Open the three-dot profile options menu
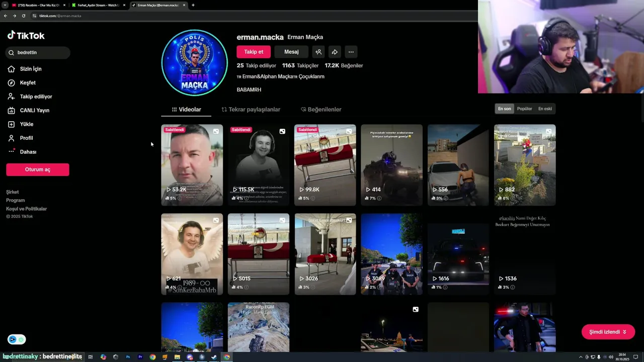 click(x=351, y=52)
